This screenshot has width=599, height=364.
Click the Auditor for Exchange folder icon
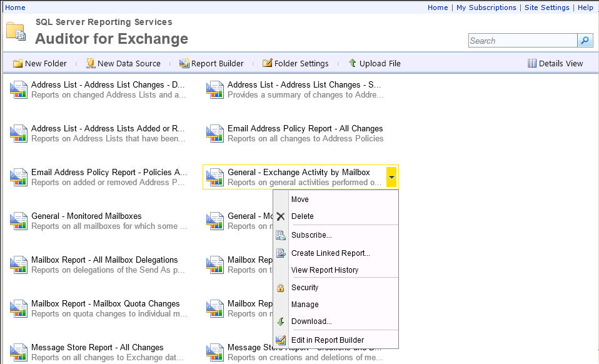pyautogui.click(x=16, y=32)
